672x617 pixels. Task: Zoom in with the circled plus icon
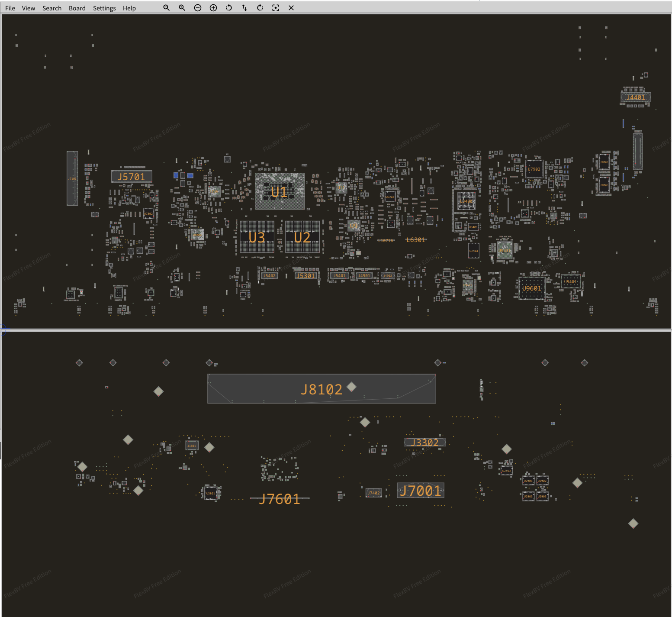click(x=213, y=8)
